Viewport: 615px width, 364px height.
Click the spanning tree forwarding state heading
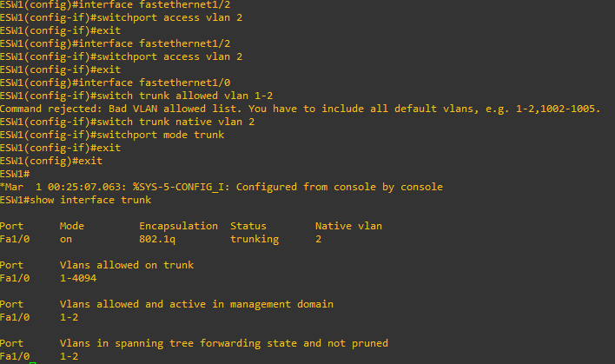(224, 344)
